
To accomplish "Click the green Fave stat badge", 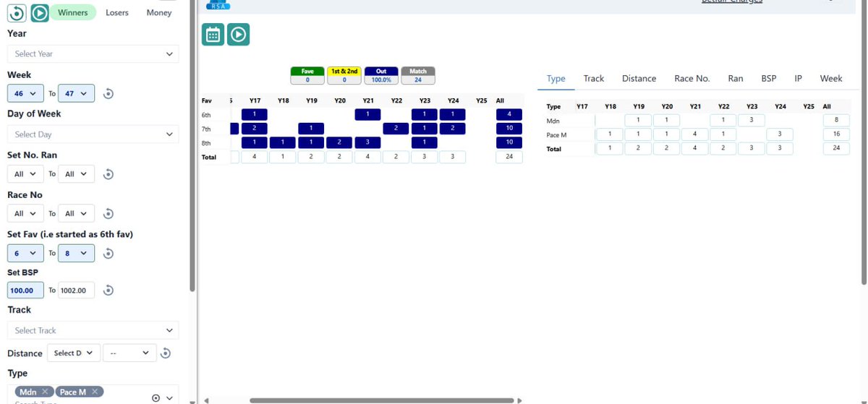I will point(307,75).
